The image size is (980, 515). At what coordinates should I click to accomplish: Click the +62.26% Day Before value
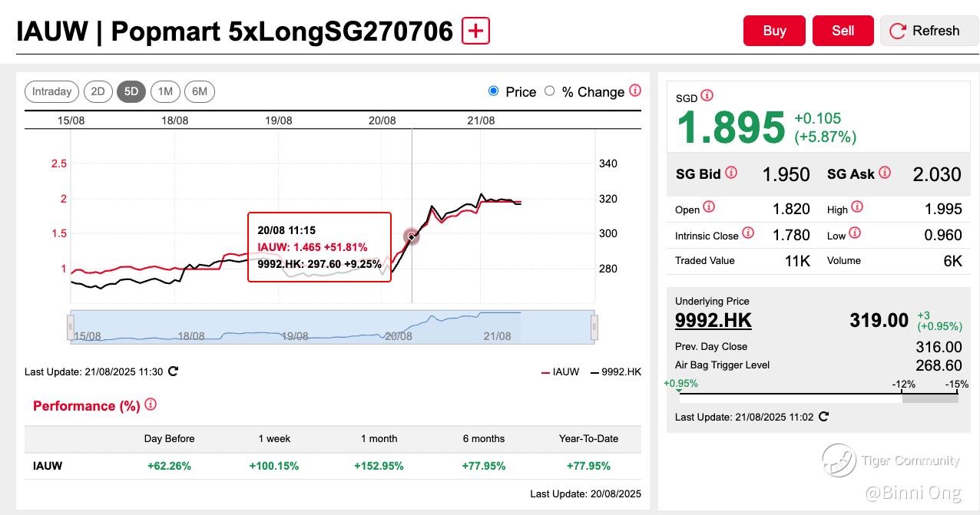coord(169,466)
